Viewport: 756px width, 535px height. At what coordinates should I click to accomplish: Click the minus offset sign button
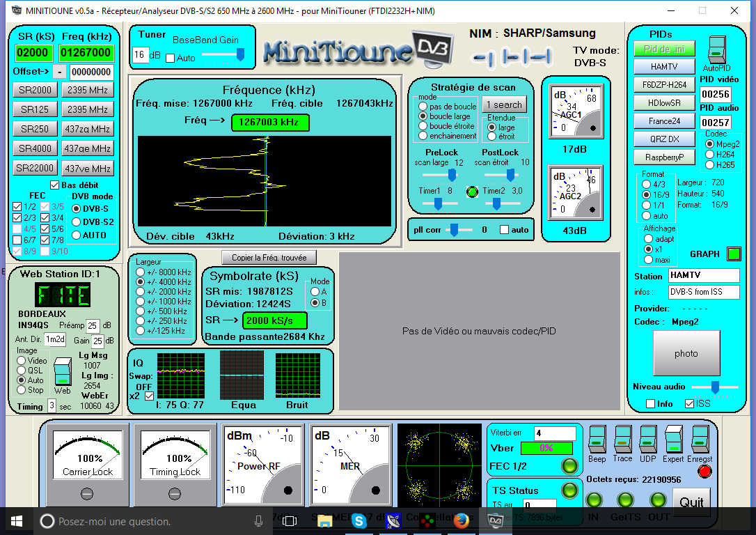coord(59,72)
